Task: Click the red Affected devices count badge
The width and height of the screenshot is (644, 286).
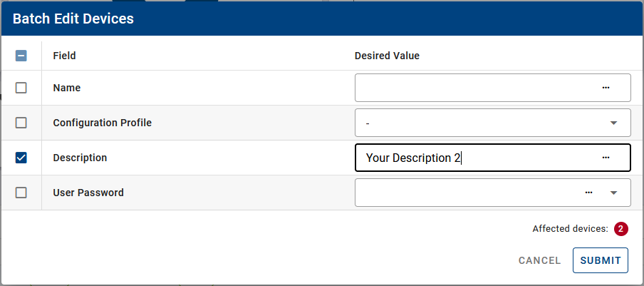Action: 620,229
